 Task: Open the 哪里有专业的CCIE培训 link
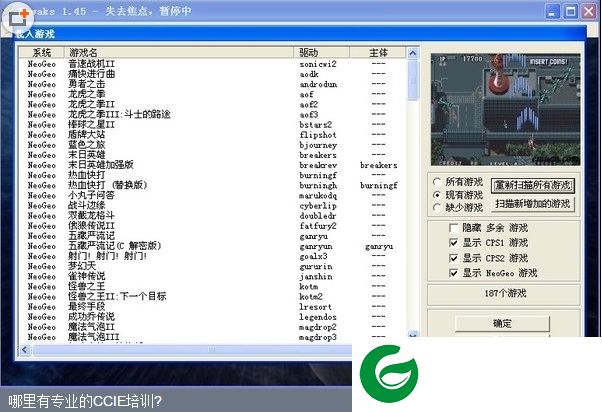(x=85, y=401)
